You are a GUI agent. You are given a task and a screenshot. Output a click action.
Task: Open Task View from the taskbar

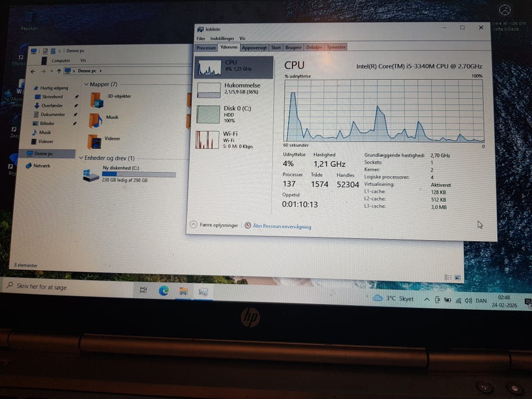143,290
